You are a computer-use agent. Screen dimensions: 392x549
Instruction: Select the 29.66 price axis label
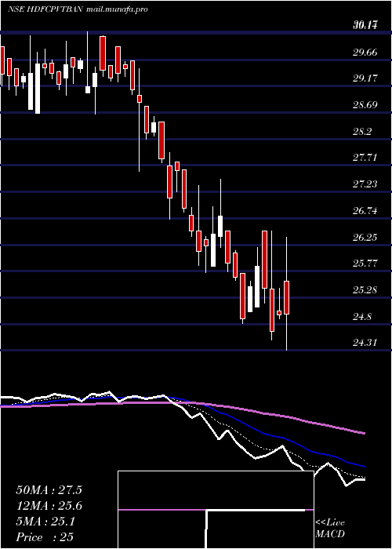365,53
